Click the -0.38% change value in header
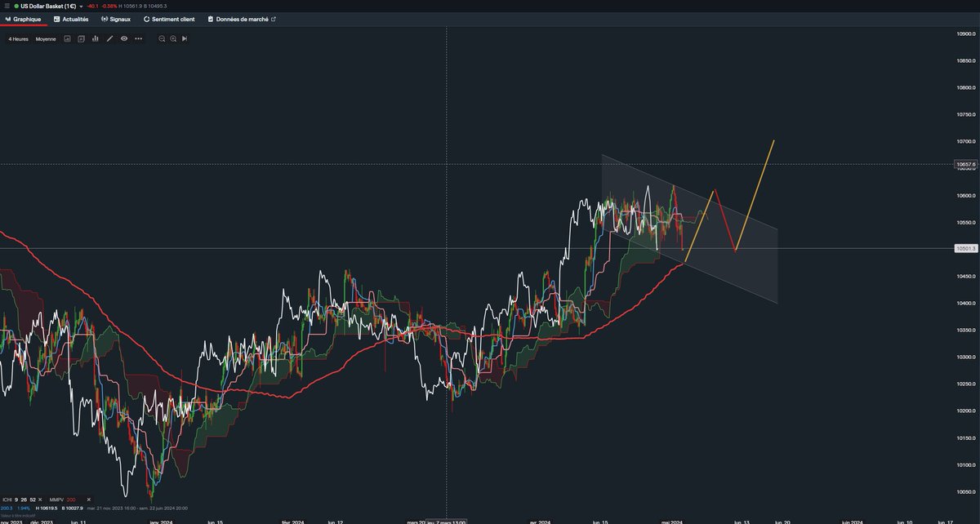This screenshot has height=524, width=980. pos(109,6)
